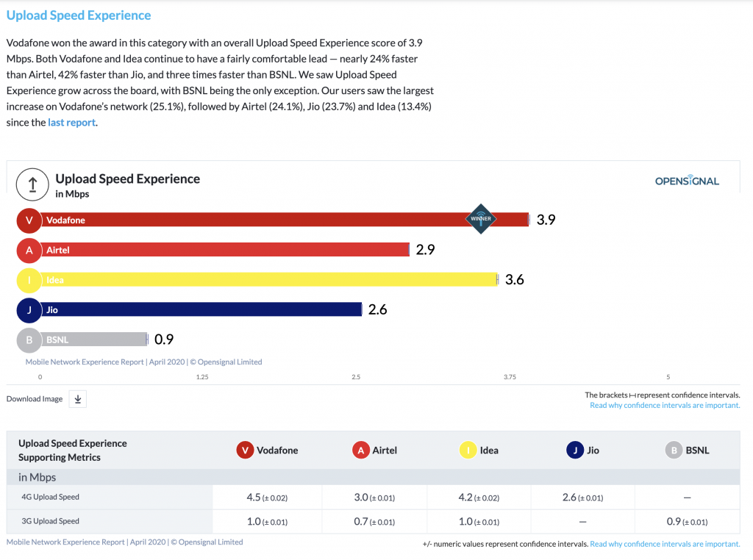Image resolution: width=753 pixels, height=560 pixels.
Task: Click the BSNL B badge in chart
Action: coord(29,340)
